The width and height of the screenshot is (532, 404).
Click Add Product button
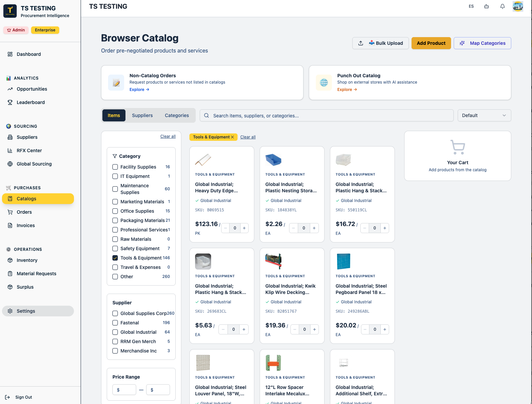431,43
